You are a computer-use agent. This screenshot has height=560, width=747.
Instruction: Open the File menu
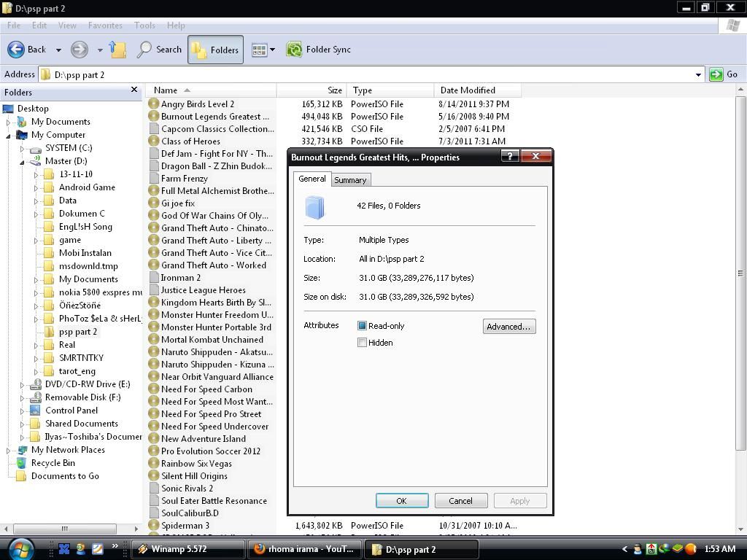14,26
